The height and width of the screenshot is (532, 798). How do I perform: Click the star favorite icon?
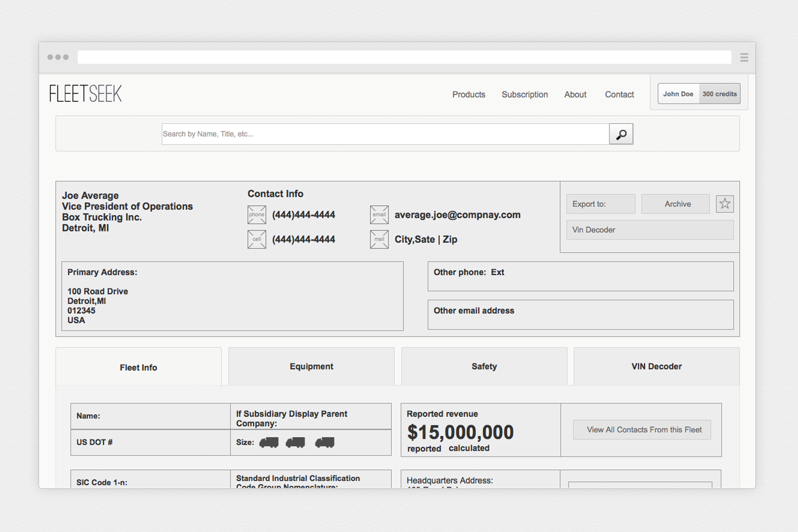point(724,204)
